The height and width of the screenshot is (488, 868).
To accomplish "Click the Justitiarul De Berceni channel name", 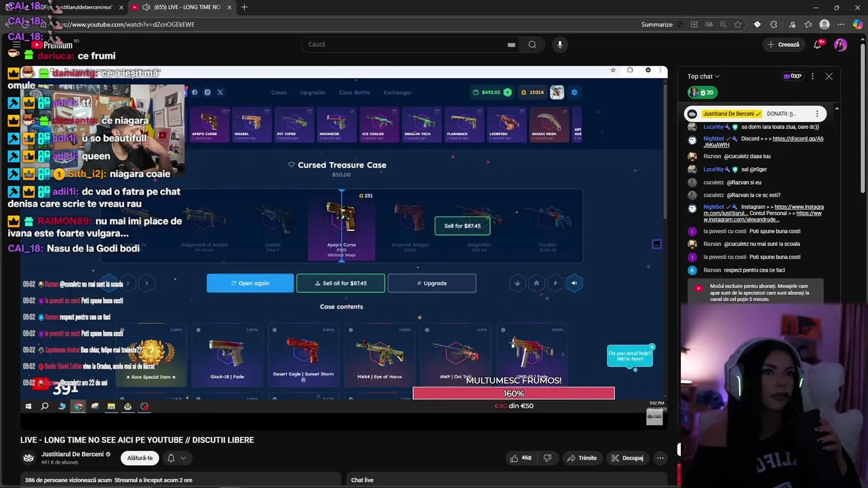I will click(73, 454).
